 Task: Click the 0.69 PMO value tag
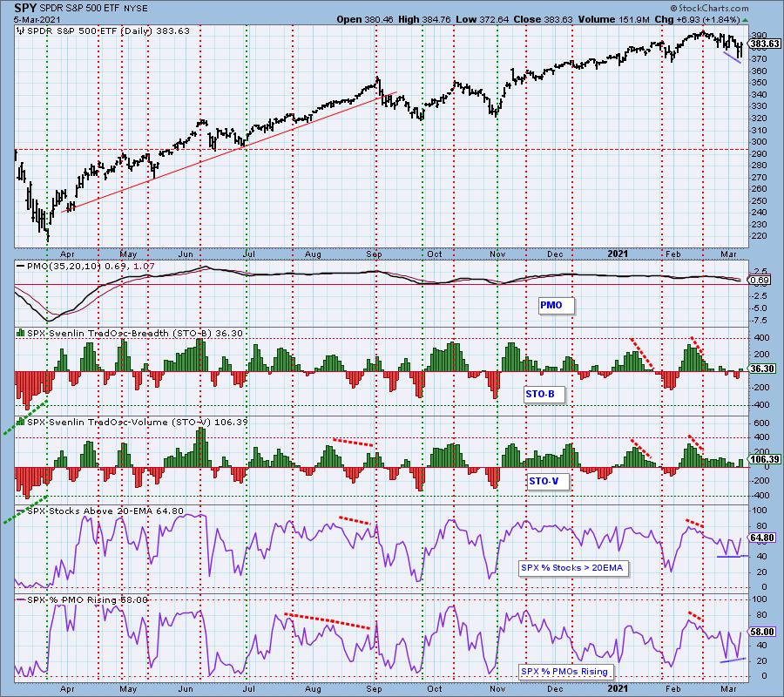click(x=760, y=281)
